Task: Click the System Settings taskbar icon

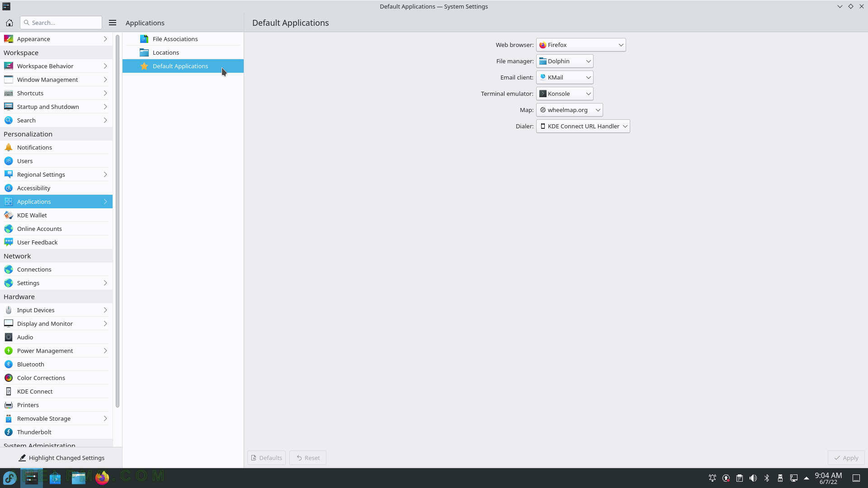Action: (x=32, y=478)
